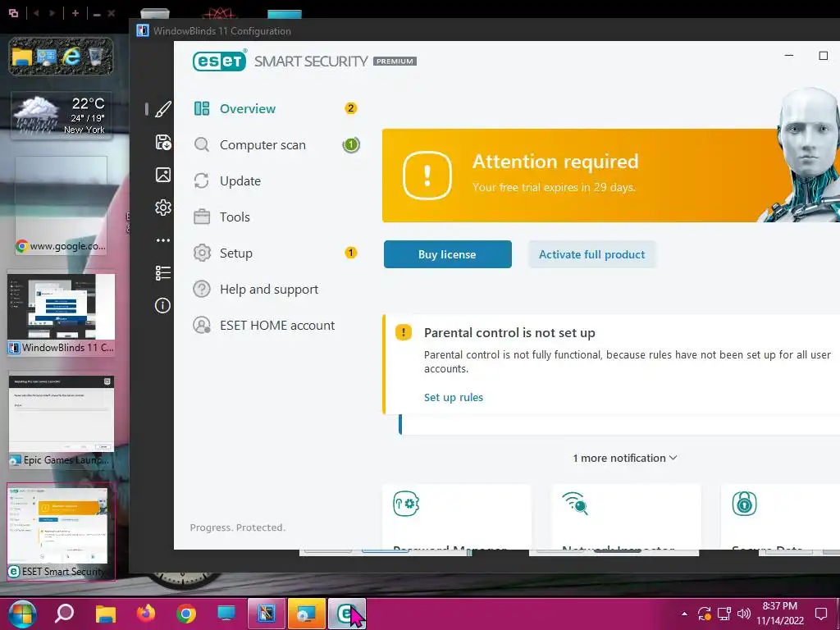Viewport: 840px width, 630px height.
Task: Switch to the installer disc taskbar button
Action: [307, 614]
